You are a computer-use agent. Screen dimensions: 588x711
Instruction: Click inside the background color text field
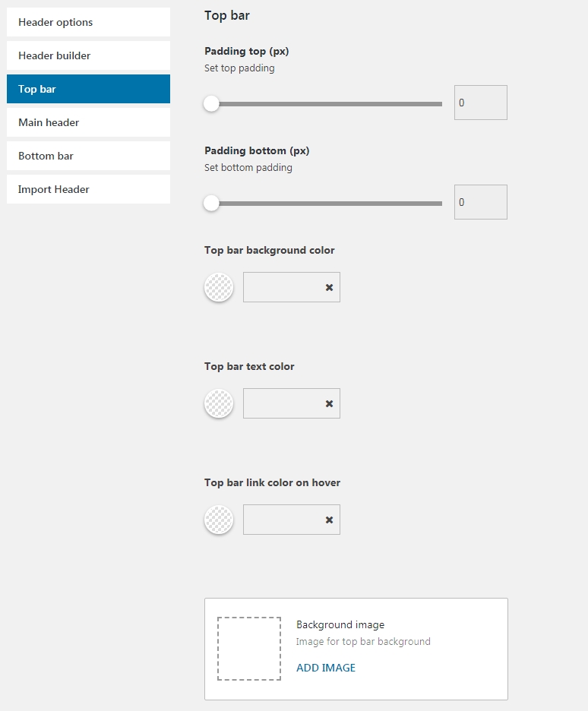tap(282, 287)
